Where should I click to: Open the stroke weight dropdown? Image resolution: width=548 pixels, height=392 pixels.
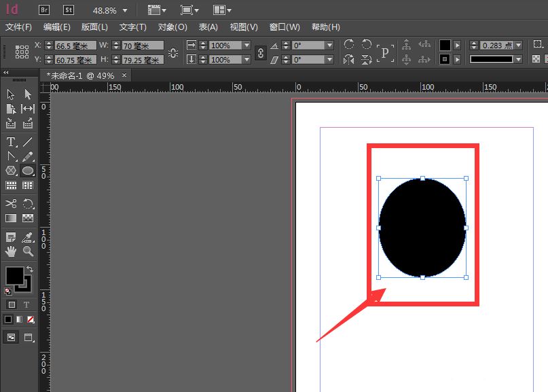(519, 45)
